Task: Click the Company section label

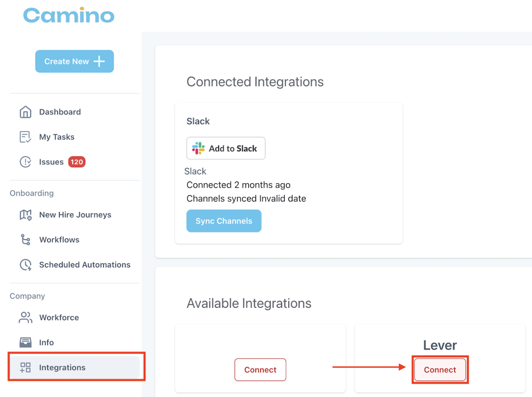Action: tap(27, 296)
